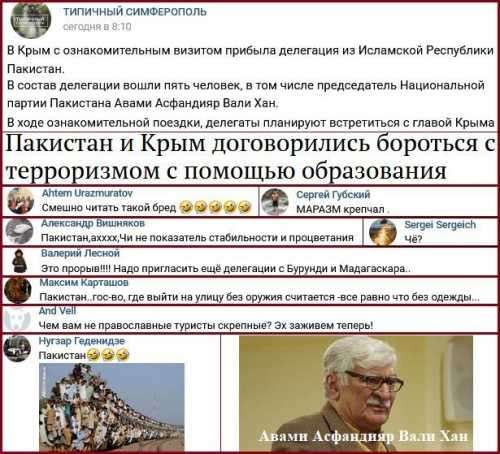This screenshot has width=500, height=454.
Task: Open Сергей Губский's profile name link
Action: tap(333, 195)
